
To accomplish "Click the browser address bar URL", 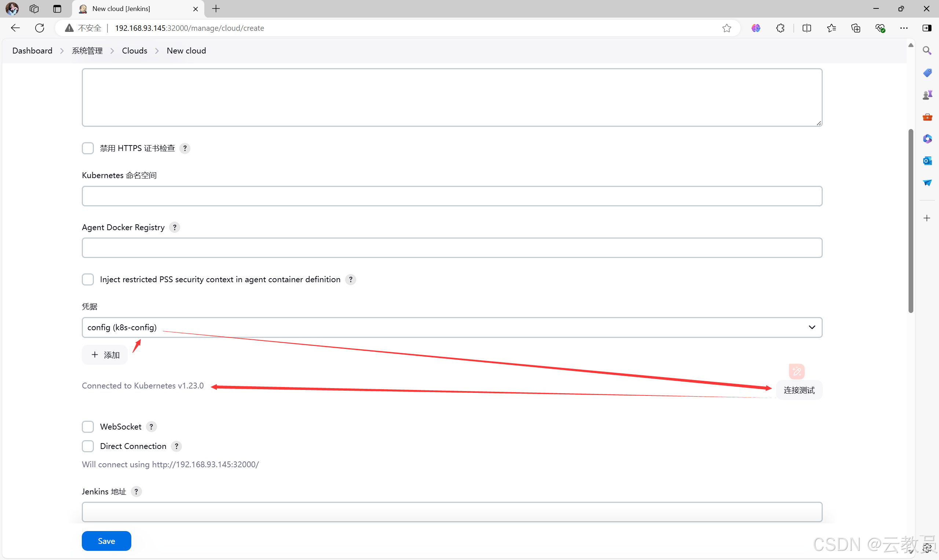I will point(190,28).
